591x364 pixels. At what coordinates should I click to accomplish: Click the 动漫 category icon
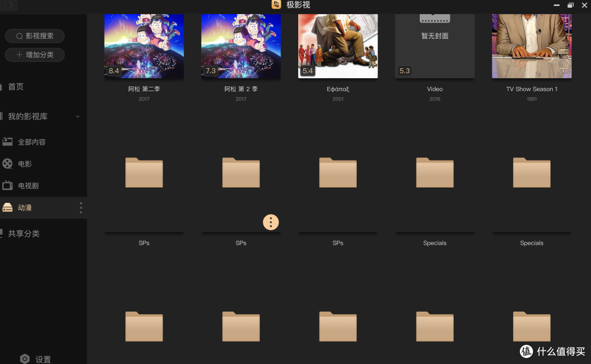coord(7,207)
